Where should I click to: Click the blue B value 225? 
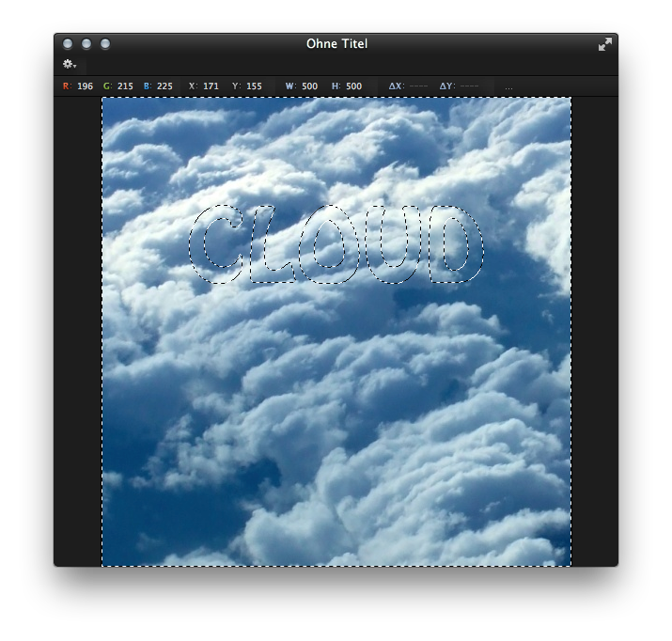point(164,86)
